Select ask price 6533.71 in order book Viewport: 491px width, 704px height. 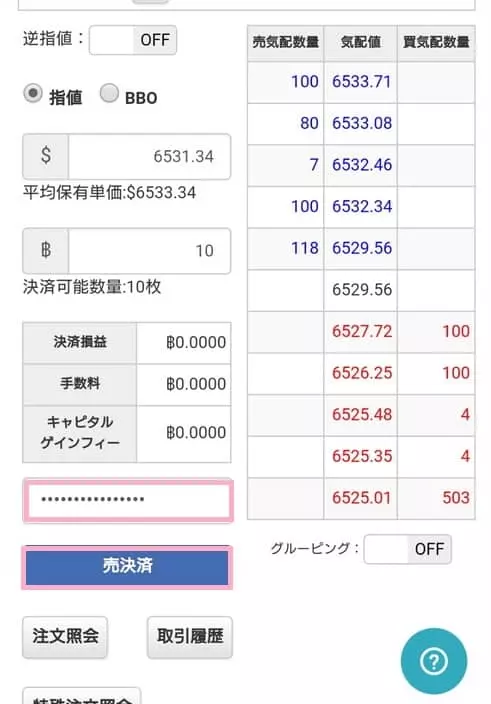pyautogui.click(x=361, y=82)
